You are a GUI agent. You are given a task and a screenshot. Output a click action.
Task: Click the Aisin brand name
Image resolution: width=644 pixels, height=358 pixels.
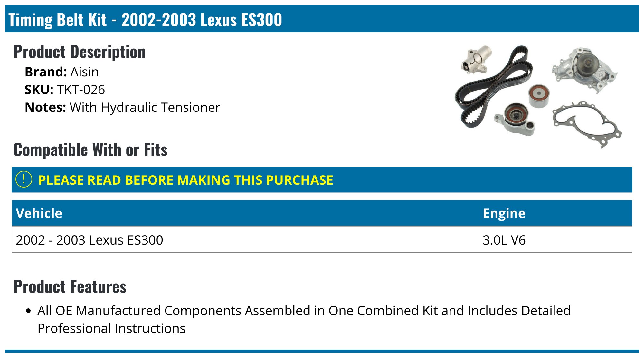tap(85, 72)
